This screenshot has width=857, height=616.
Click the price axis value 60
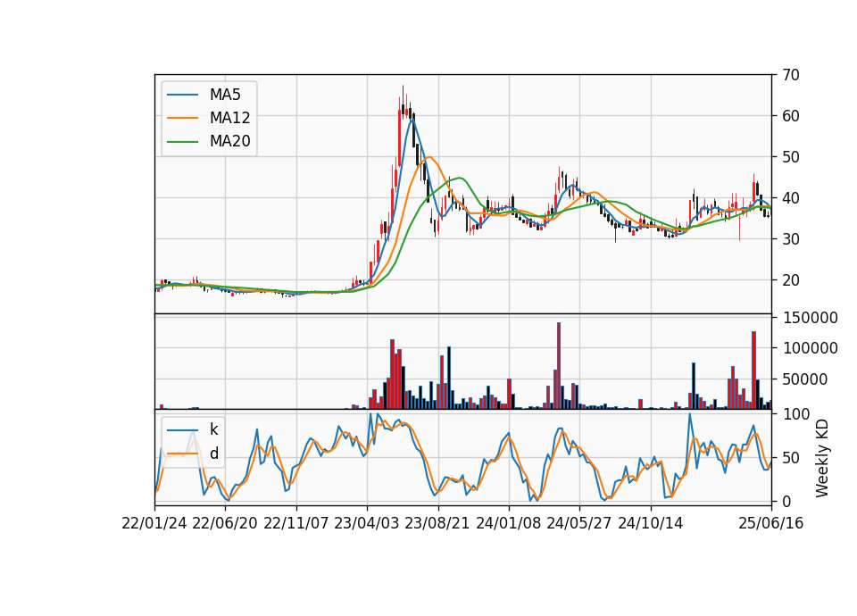pyautogui.click(x=790, y=116)
